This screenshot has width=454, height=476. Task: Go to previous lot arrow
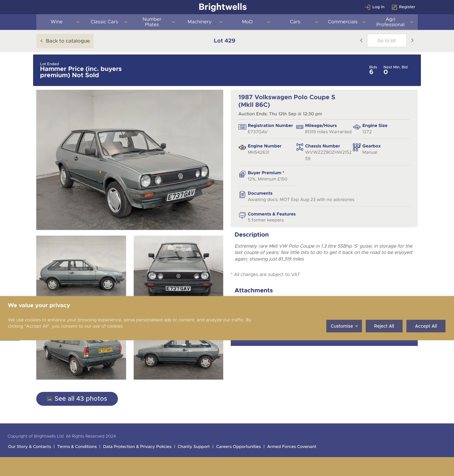[x=361, y=40]
